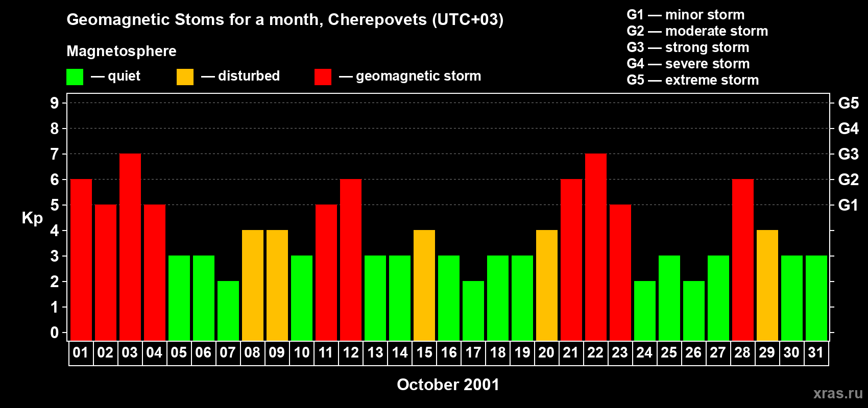The height and width of the screenshot is (408, 868).
Task: Click the day label '05' on the x-axis
Action: click(179, 353)
